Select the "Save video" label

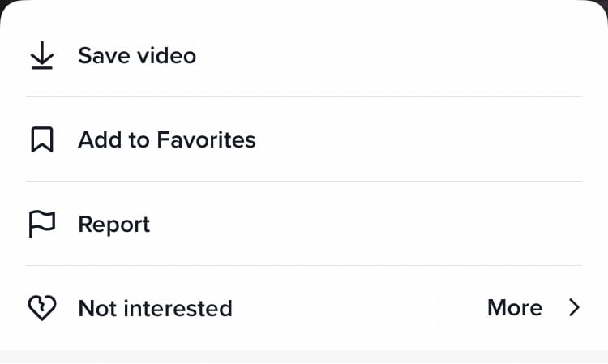pos(136,56)
